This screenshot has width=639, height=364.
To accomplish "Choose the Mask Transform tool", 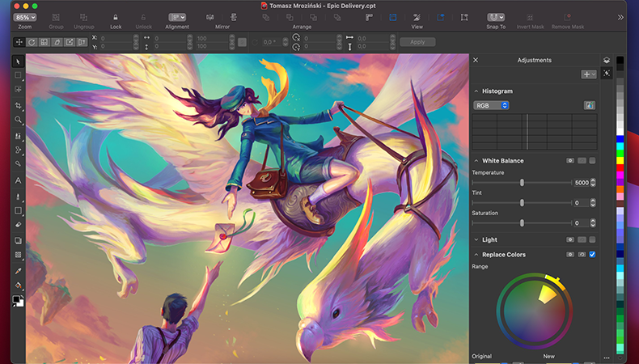I will pos(18,89).
